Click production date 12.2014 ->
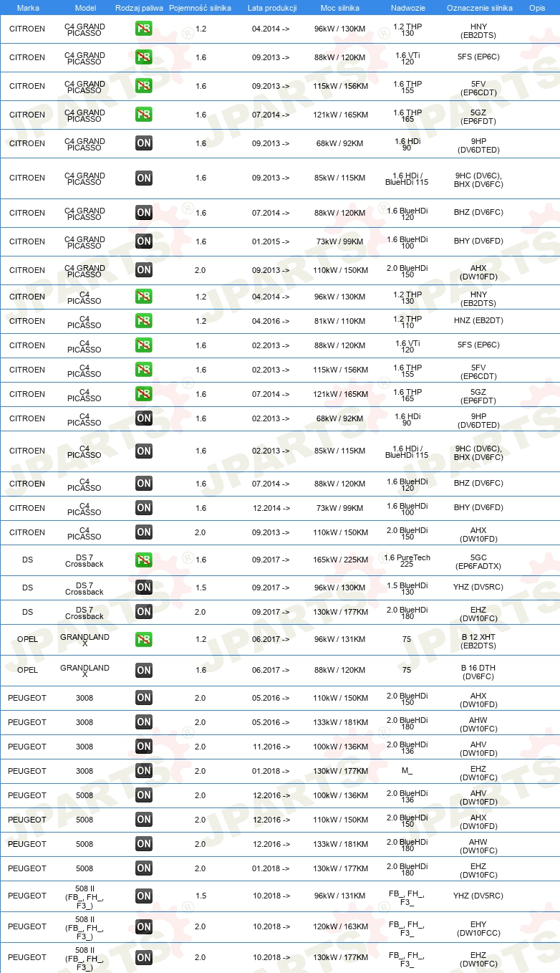560x973 pixels. (x=271, y=508)
